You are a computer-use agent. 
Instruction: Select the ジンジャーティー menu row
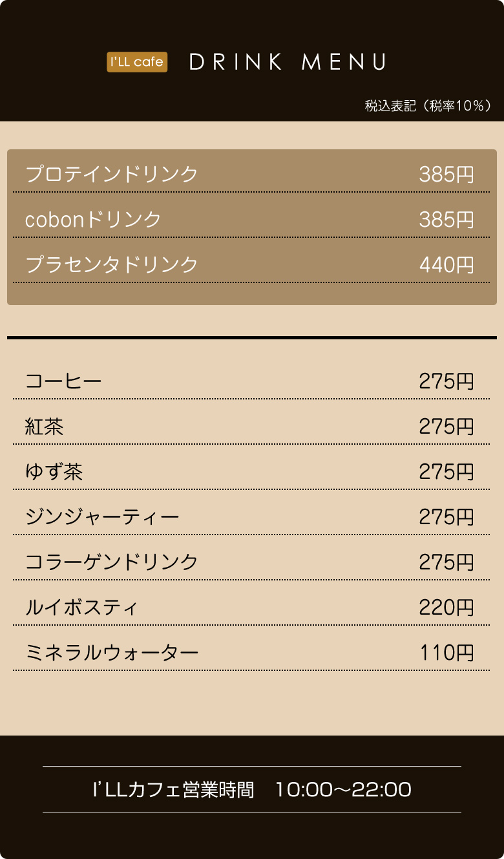tap(251, 516)
